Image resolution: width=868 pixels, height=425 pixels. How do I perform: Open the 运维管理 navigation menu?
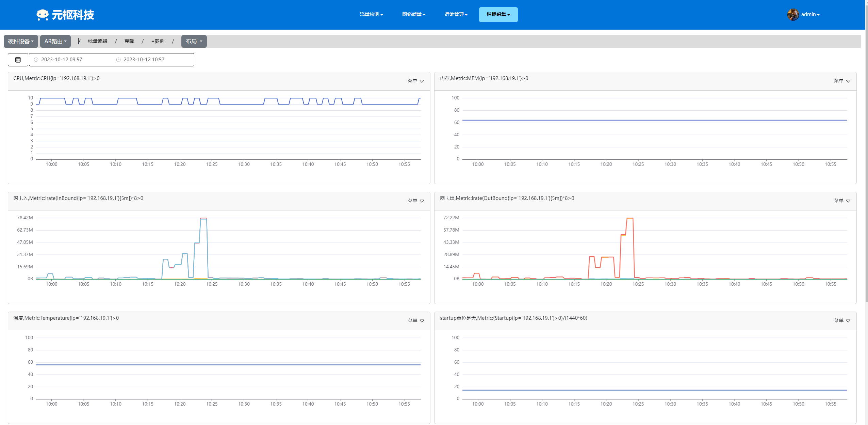pyautogui.click(x=456, y=14)
